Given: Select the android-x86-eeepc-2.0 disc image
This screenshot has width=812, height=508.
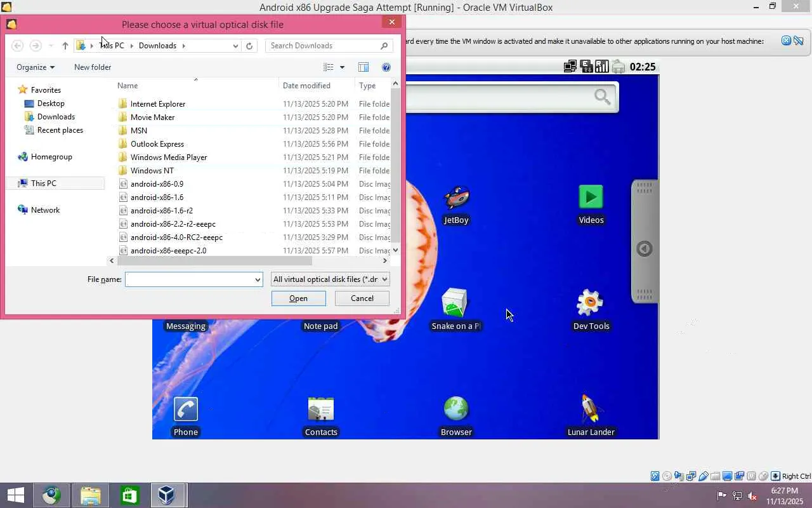Looking at the screenshot, I should click(x=168, y=251).
